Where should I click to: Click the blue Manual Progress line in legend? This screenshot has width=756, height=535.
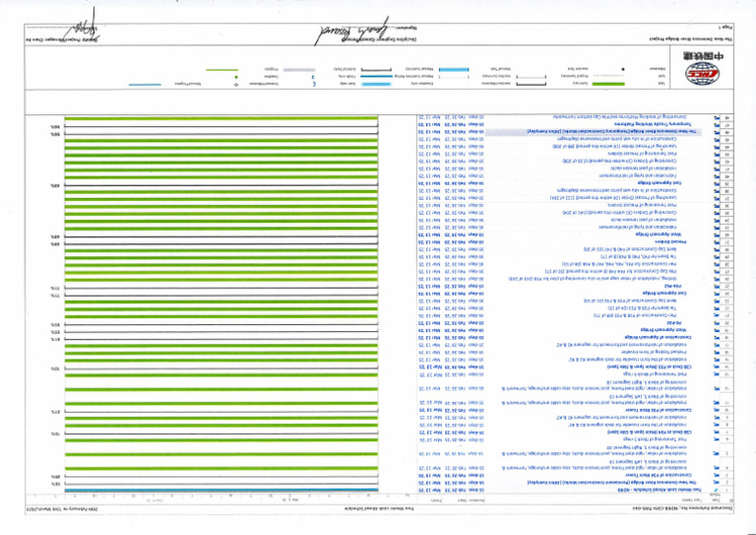coord(145,85)
